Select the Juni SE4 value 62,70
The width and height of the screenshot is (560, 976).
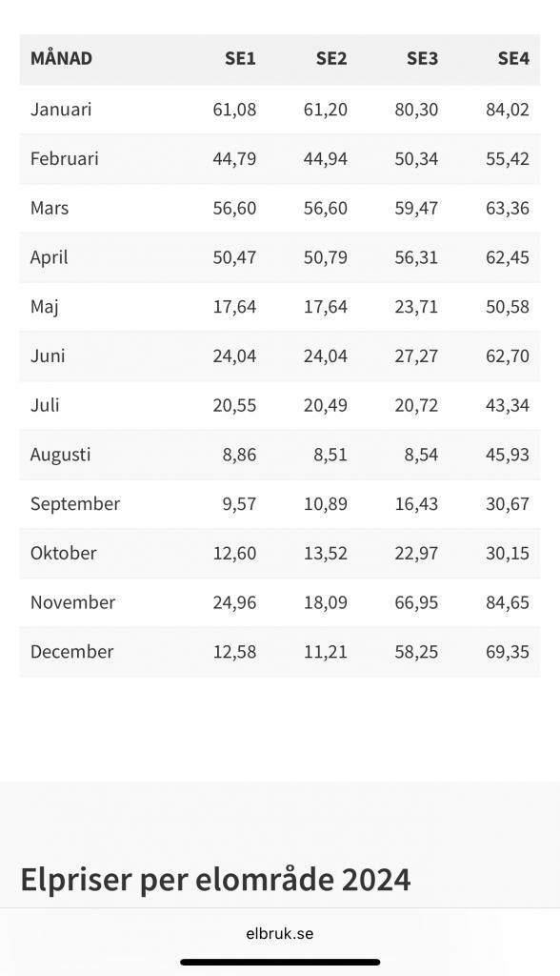coord(508,356)
